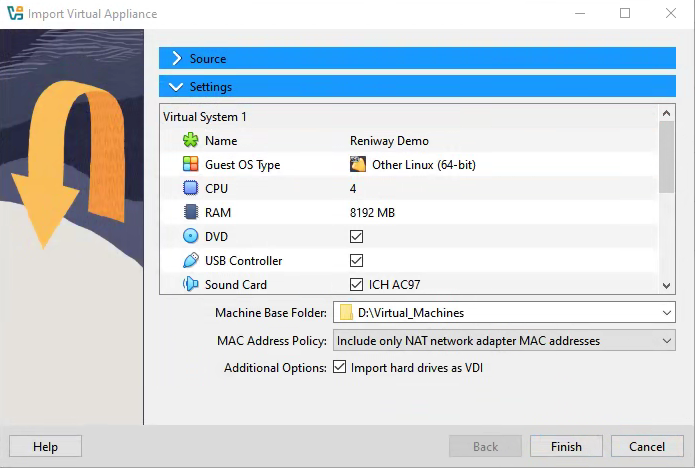
Task: Click the DVD disc icon
Action: 191,236
